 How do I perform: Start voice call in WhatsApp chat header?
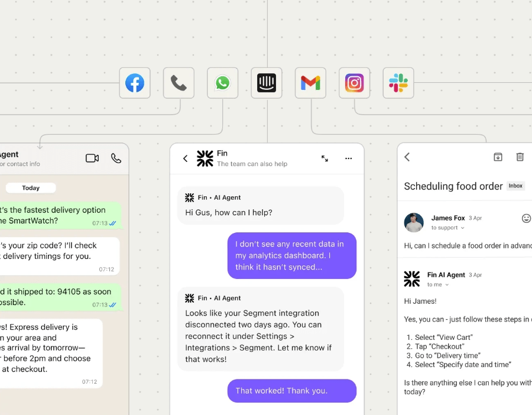(x=116, y=158)
